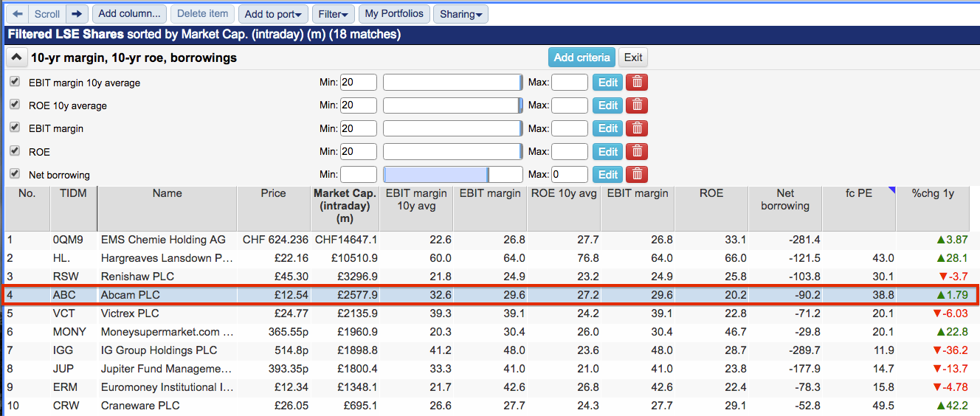Edit the ROE 10y average criterion

(607, 105)
